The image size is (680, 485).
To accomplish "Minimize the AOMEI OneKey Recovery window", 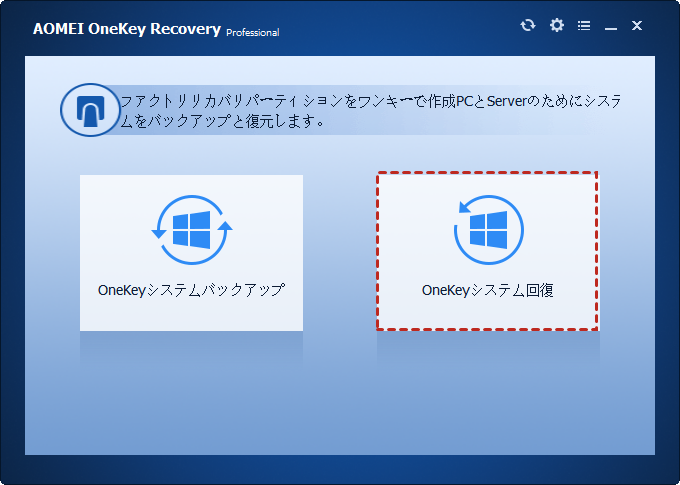I will [611, 29].
